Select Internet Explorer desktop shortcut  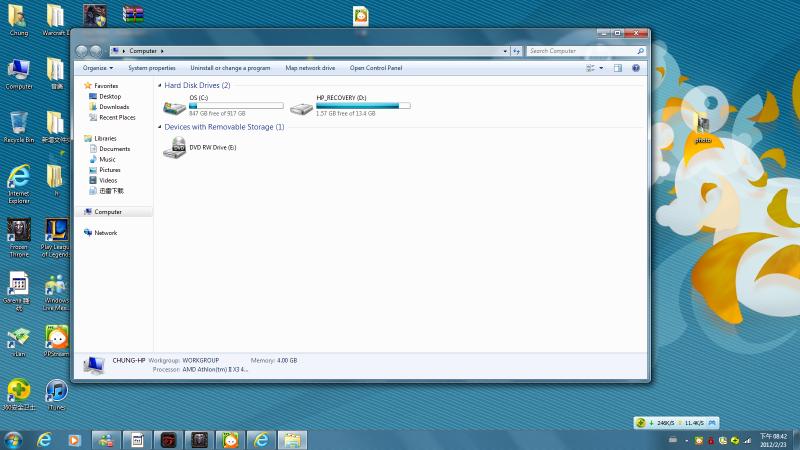tap(19, 184)
